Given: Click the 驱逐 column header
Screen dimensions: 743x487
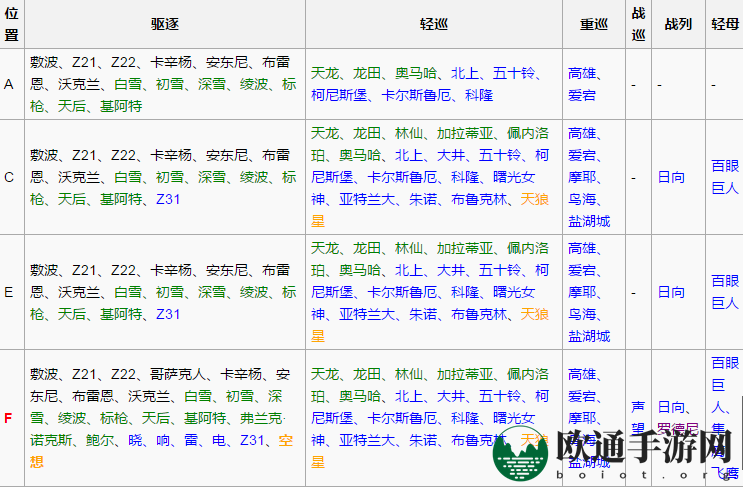Looking at the screenshot, I should point(165,24).
